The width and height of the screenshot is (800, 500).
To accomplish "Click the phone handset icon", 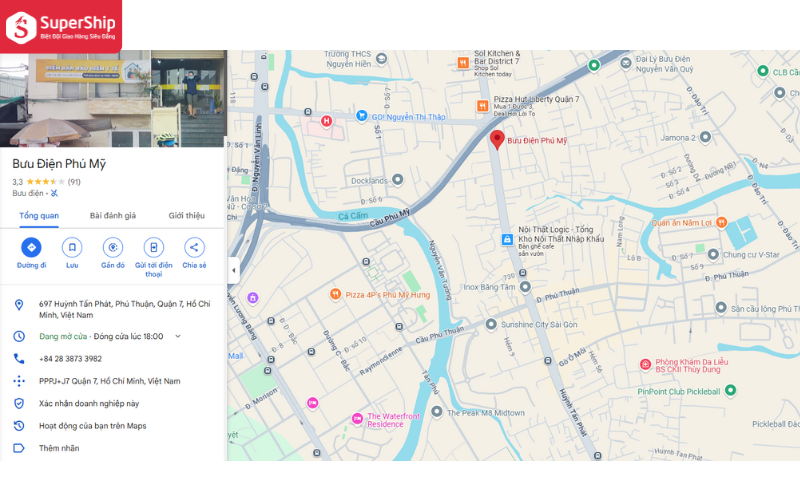I will click(x=19, y=359).
